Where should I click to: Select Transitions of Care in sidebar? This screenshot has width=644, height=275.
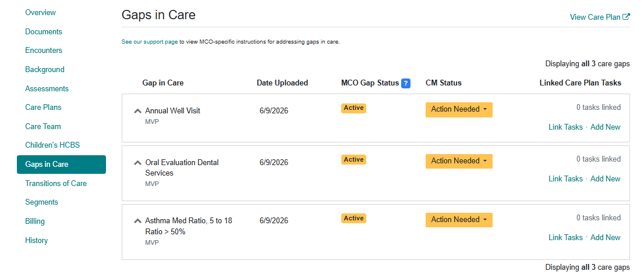point(56,183)
